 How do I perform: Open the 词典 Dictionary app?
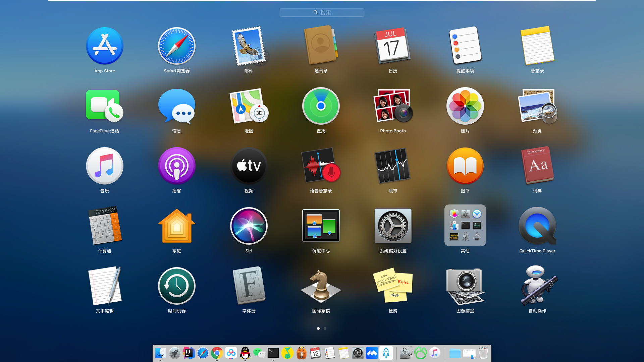(x=537, y=166)
